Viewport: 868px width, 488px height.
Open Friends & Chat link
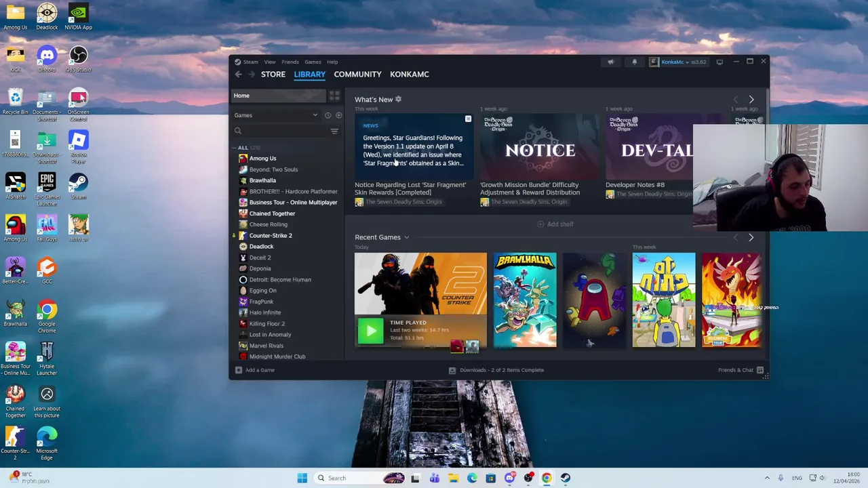(x=736, y=370)
